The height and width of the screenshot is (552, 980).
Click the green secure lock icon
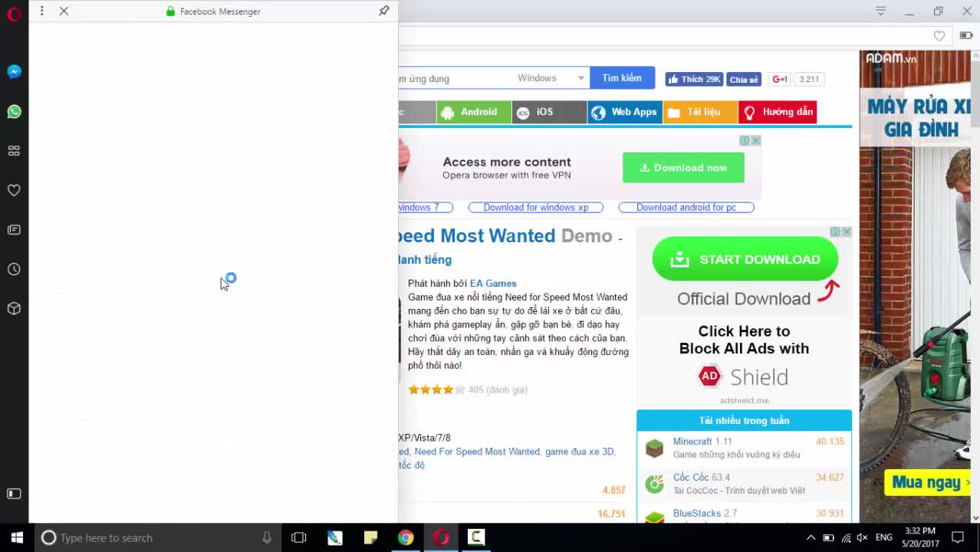[170, 11]
